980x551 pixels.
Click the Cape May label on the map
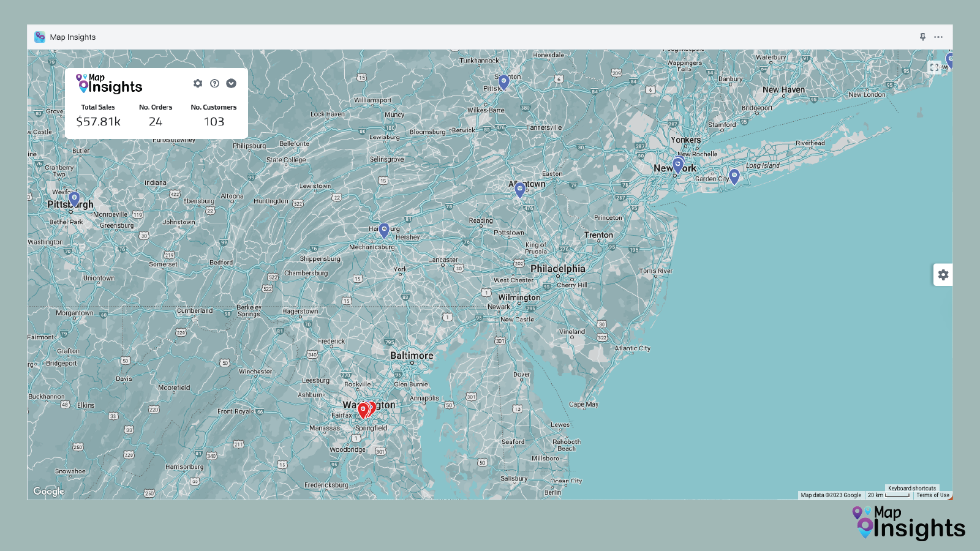pyautogui.click(x=584, y=405)
